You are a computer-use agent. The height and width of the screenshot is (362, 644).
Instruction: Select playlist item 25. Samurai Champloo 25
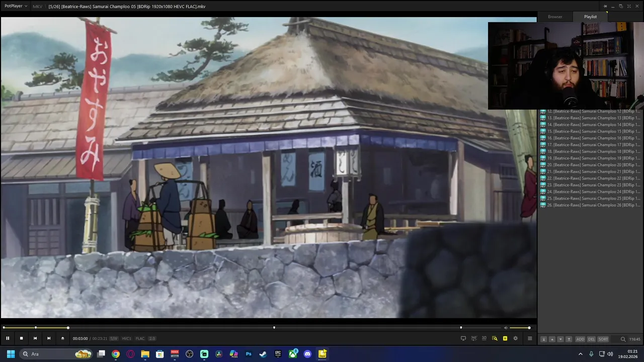pos(590,198)
